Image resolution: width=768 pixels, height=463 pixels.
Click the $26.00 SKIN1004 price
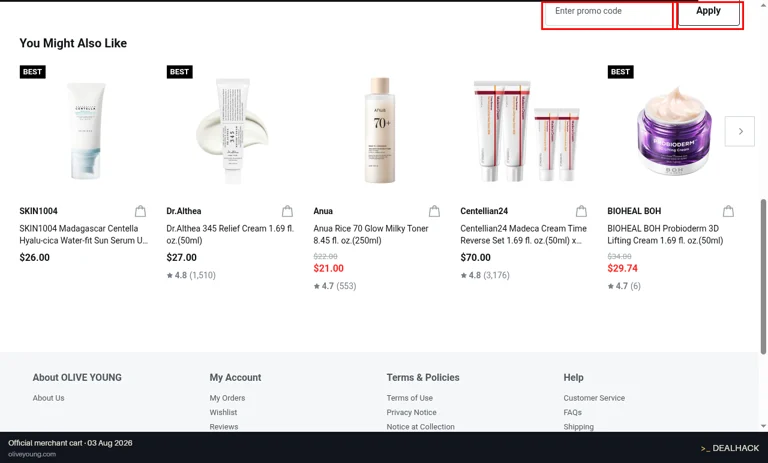tap(34, 257)
